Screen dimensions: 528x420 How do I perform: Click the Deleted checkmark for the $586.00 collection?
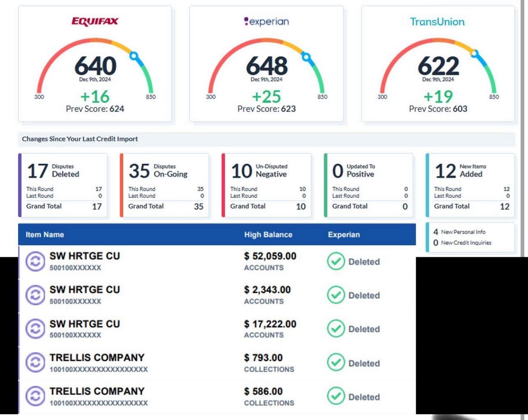[336, 397]
